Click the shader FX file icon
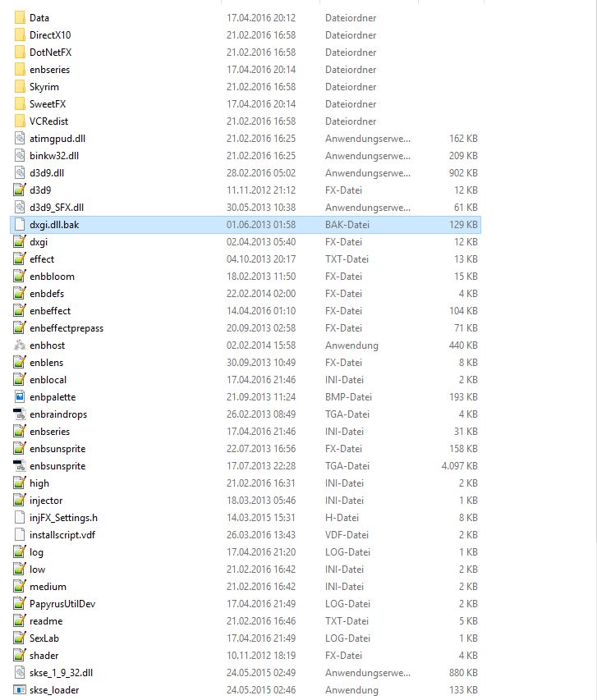 pyautogui.click(x=20, y=656)
